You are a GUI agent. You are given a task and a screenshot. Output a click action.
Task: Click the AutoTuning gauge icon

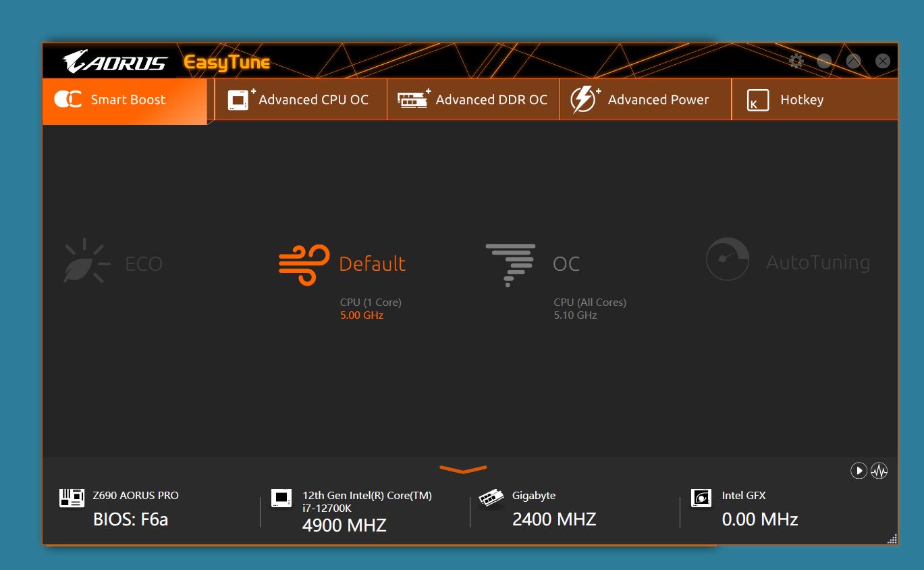point(728,259)
